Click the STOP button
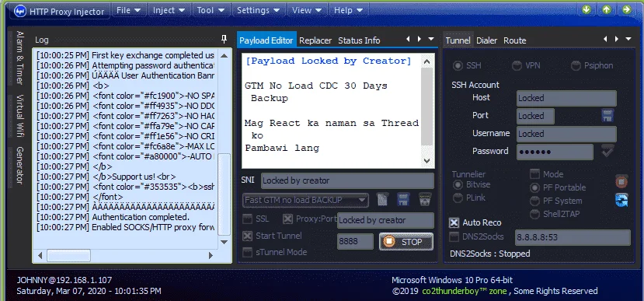Screen dimensions: 644x301 pos(406,242)
